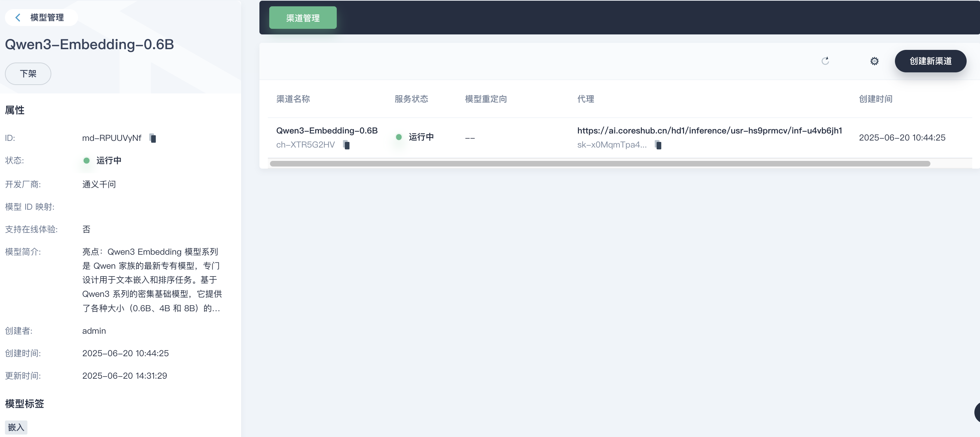Viewport: 980px width, 437px height.
Task: Click the 模型标签 section heading
Action: tap(24, 404)
